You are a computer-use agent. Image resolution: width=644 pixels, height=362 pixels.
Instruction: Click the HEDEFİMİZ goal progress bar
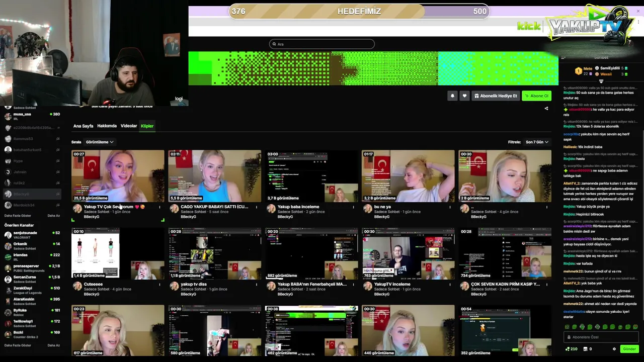click(x=359, y=12)
